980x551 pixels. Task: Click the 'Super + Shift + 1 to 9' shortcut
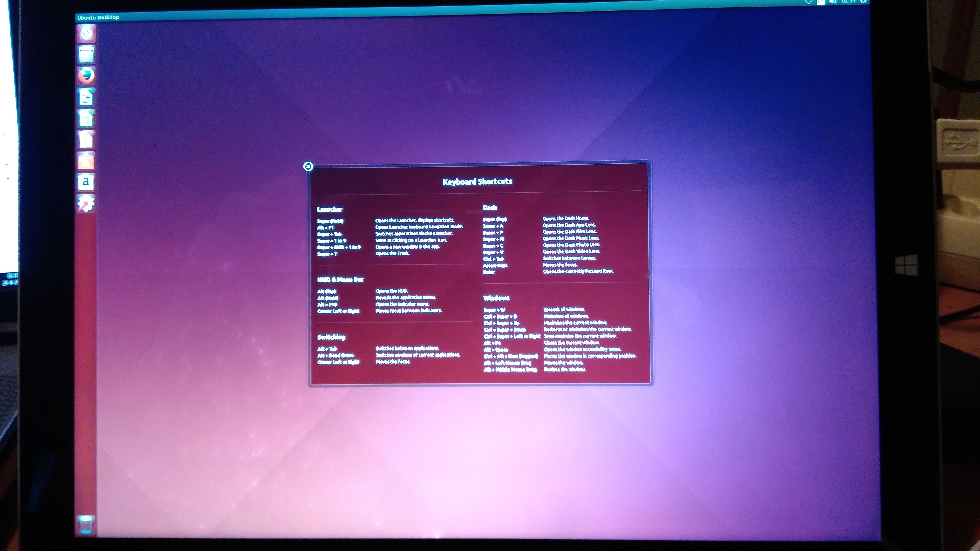point(339,247)
